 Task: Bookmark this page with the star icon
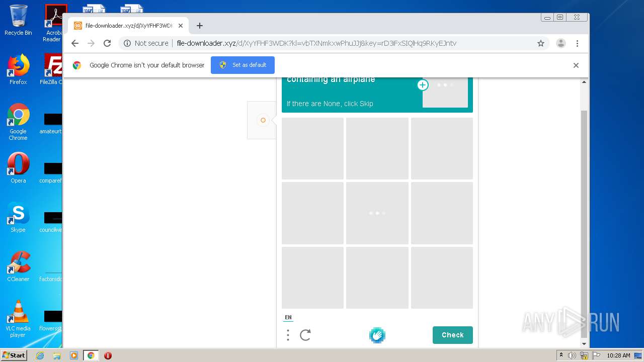(541, 43)
